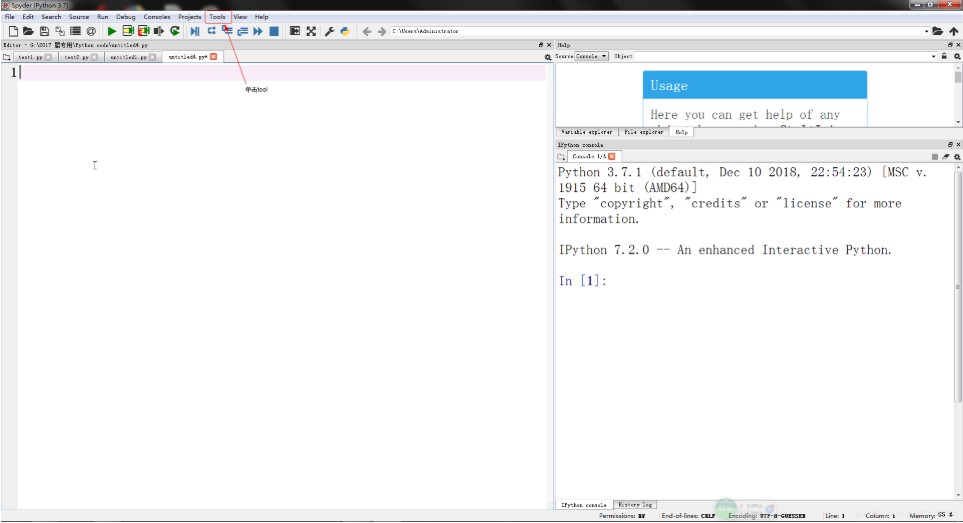The height and width of the screenshot is (523, 963).
Task: Change to parent directory up arrow
Action: (x=954, y=31)
